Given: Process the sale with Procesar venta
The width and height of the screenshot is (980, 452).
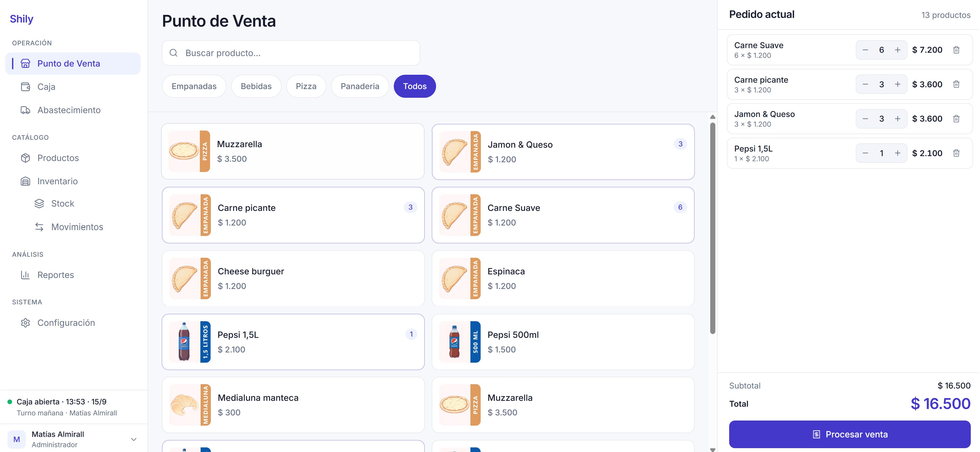Looking at the screenshot, I should pos(850,434).
